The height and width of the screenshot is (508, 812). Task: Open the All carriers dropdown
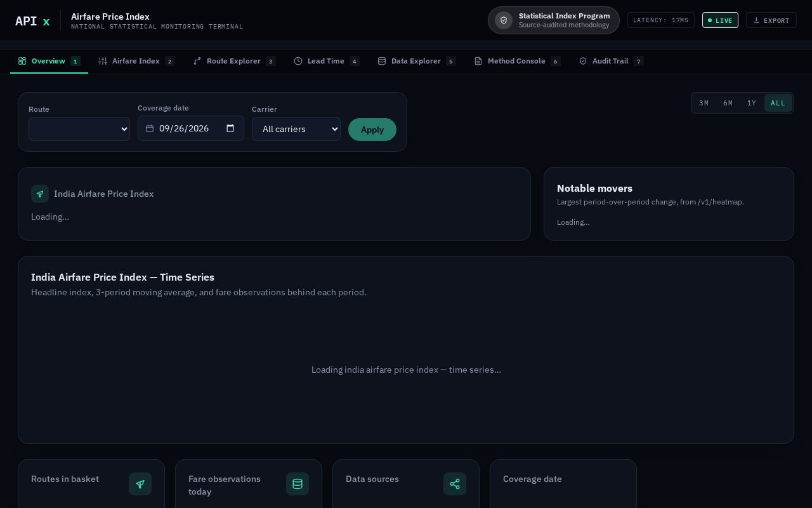tap(296, 129)
